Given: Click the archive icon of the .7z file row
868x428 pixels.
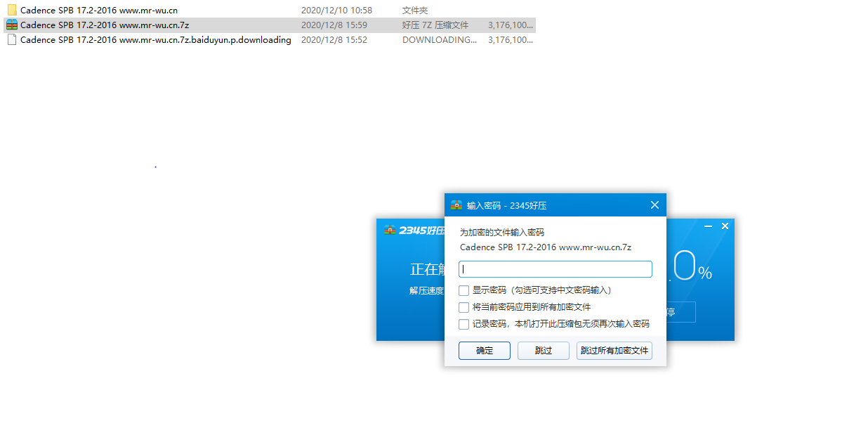Looking at the screenshot, I should [x=12, y=25].
